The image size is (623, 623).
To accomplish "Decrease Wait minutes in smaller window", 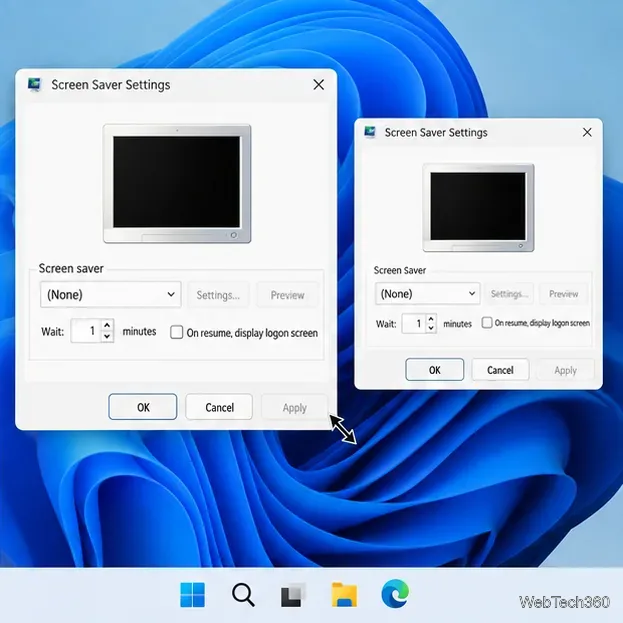I will (431, 328).
